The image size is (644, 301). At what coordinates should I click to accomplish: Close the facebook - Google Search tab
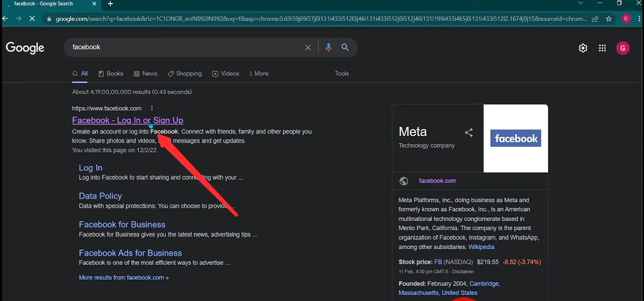94,4
